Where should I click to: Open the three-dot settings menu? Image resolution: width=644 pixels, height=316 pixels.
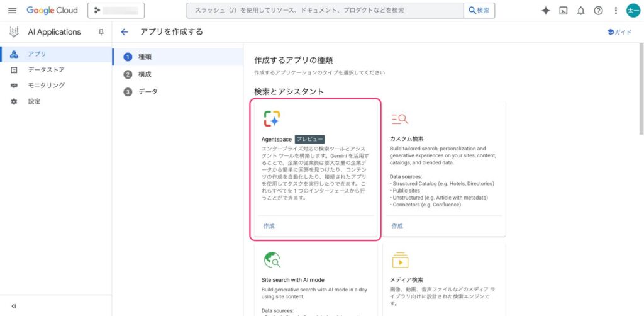pyautogui.click(x=616, y=11)
